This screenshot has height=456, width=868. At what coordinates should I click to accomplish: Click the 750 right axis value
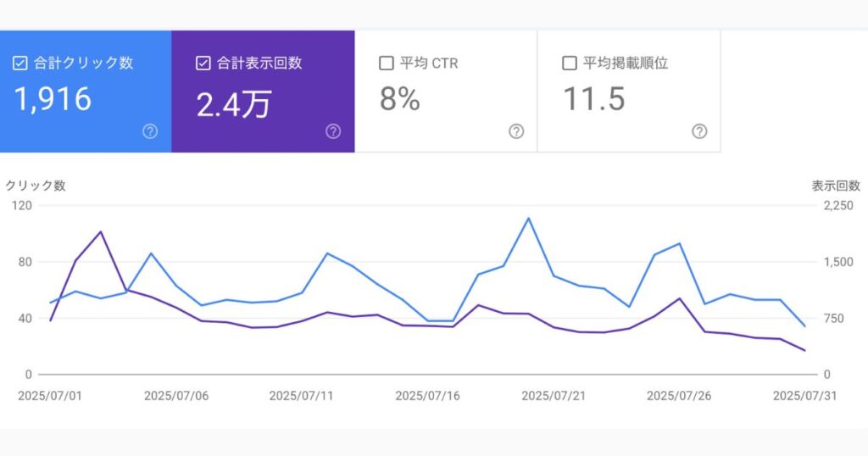(834, 318)
